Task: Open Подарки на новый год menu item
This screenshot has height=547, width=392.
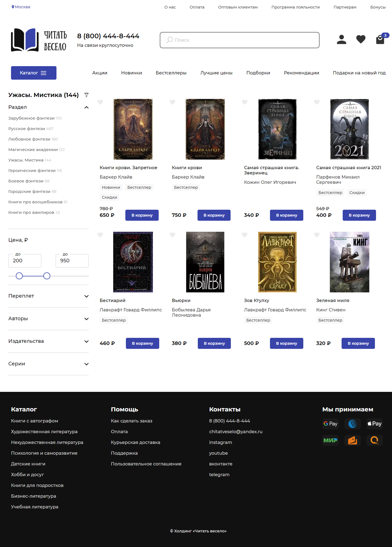Action: pyautogui.click(x=359, y=73)
